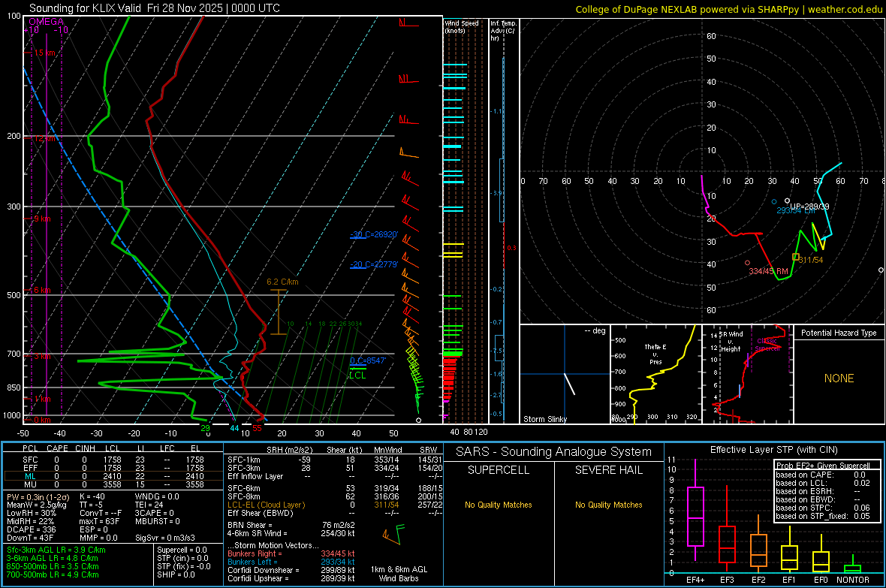Viewport: 886px width, 588px height.
Task: Click the TEI = 24 value
Action: pyautogui.click(x=149, y=505)
